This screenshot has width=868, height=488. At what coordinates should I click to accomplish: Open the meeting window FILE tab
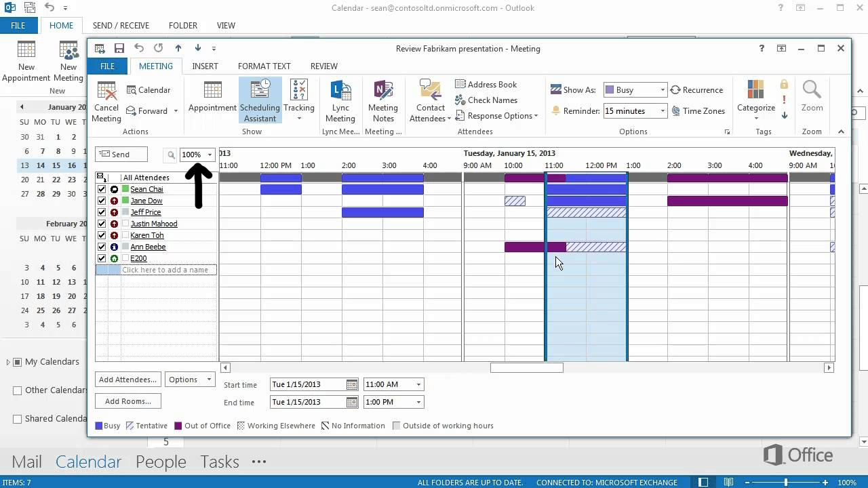pyautogui.click(x=107, y=66)
